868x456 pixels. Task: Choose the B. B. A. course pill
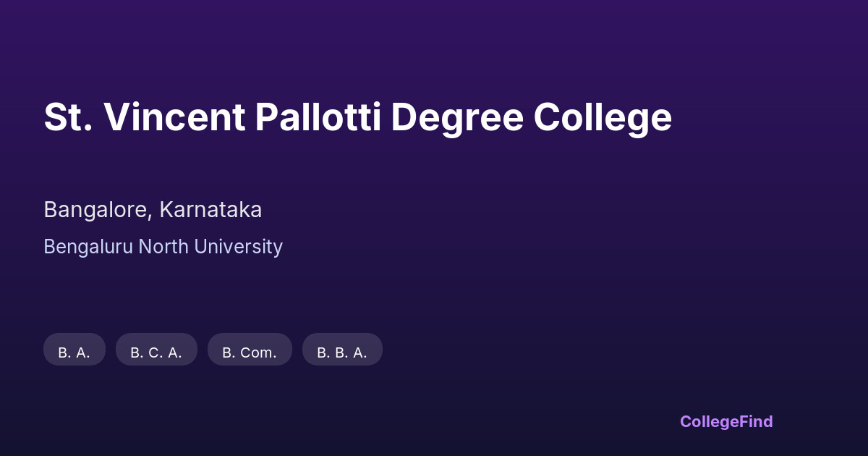pos(342,350)
